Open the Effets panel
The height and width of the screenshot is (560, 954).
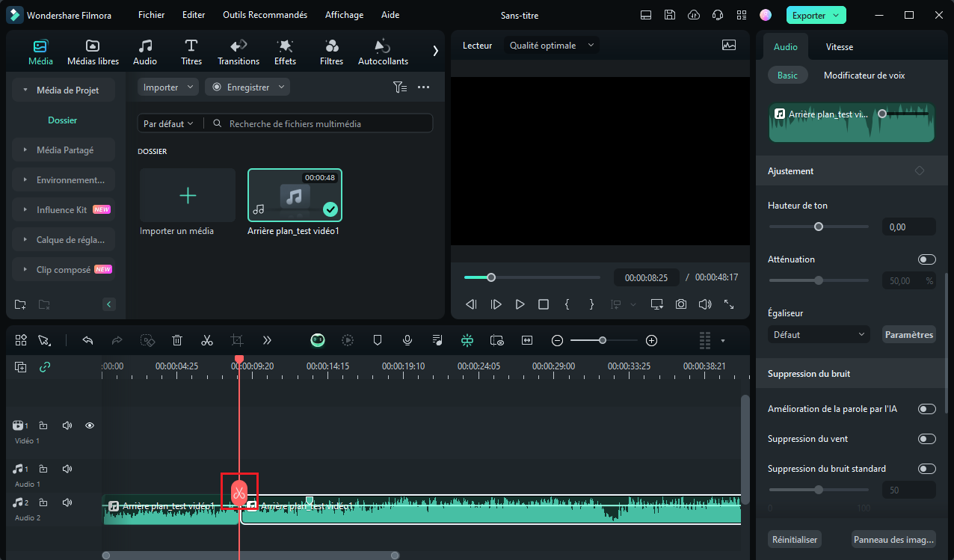point(285,52)
